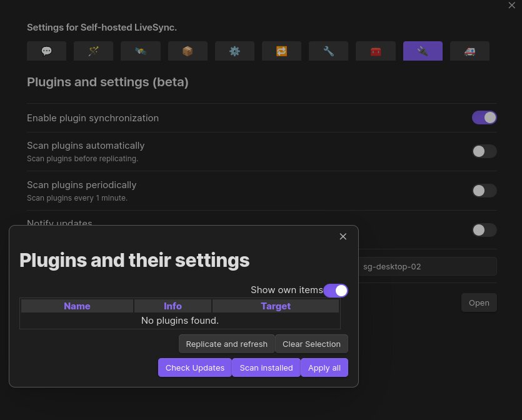The image size is (522, 420).
Task: Click the red toolbox maintenance icon
Action: pyautogui.click(x=375, y=51)
